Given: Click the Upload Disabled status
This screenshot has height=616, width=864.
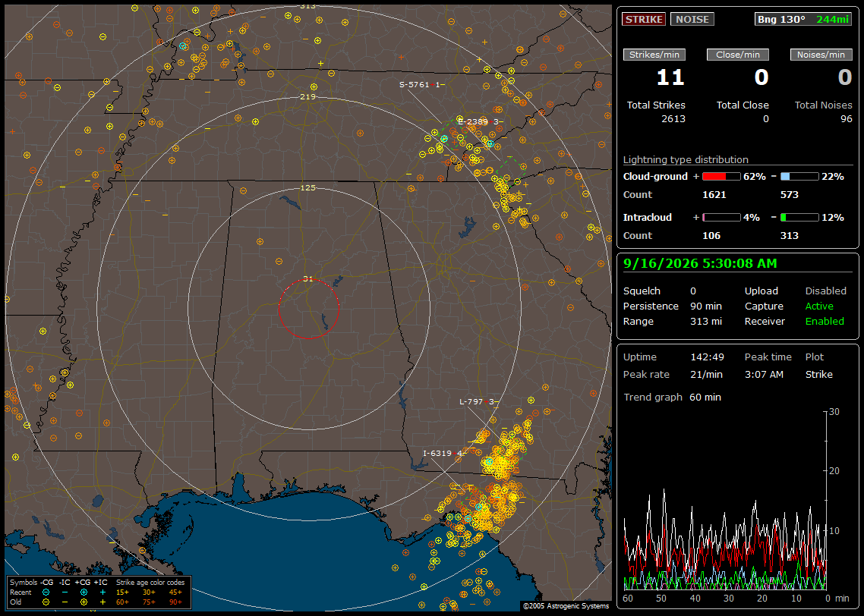Looking at the screenshot, I should pos(825,291).
